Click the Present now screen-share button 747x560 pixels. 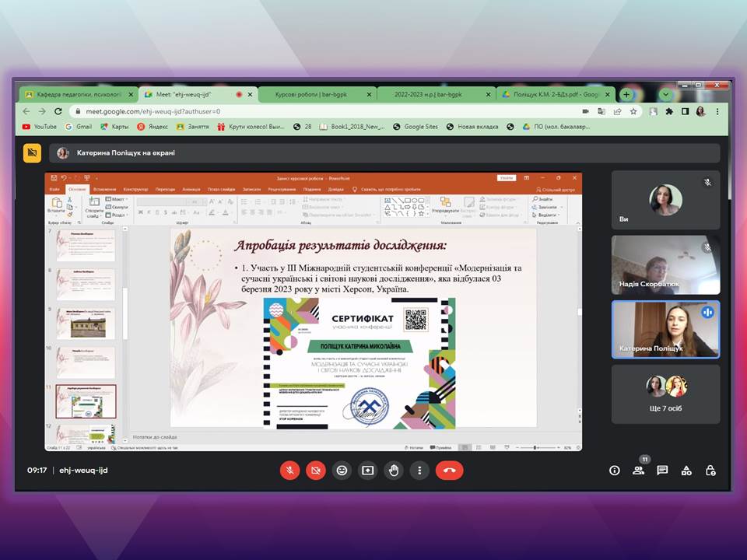click(x=367, y=471)
